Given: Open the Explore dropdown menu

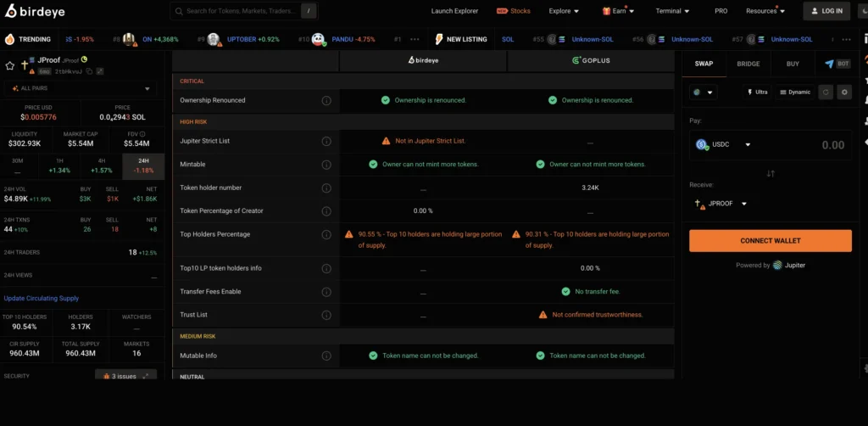Looking at the screenshot, I should coord(564,10).
